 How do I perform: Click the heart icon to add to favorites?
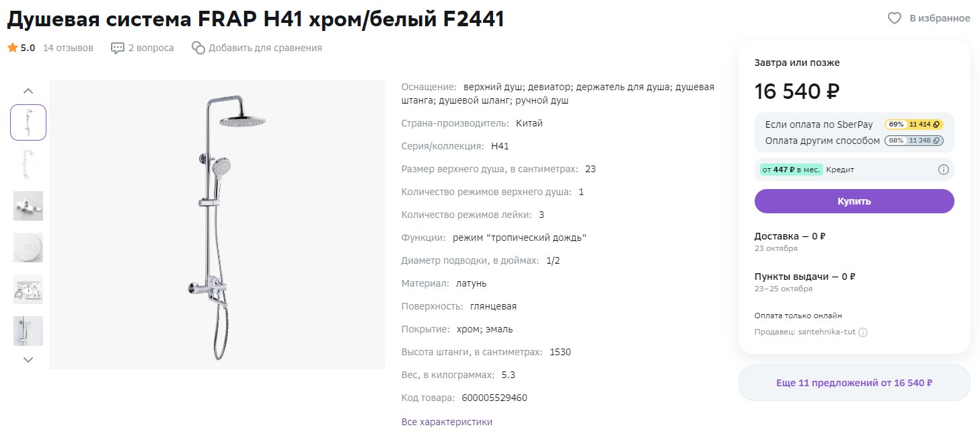(894, 18)
